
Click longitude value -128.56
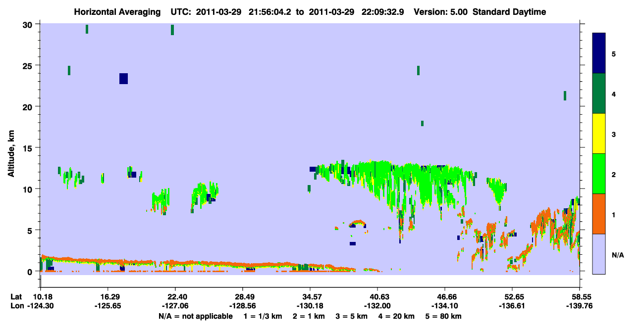pos(243,306)
